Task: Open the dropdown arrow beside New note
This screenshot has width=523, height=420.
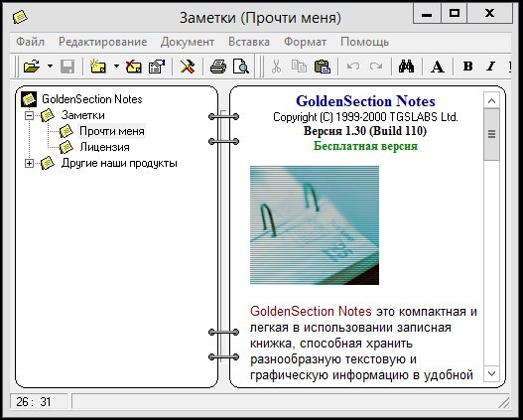Action: tap(116, 67)
